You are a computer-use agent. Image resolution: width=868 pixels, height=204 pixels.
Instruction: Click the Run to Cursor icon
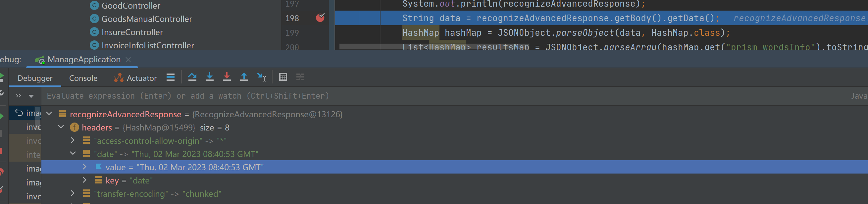click(x=261, y=77)
